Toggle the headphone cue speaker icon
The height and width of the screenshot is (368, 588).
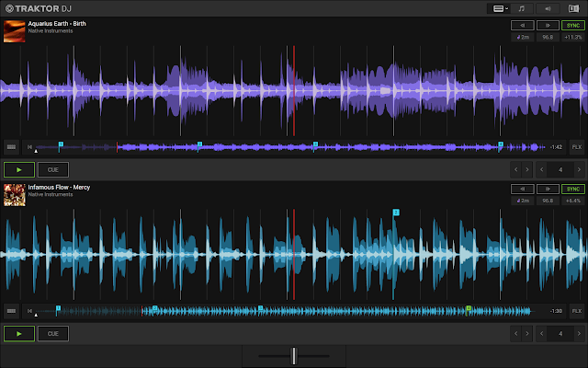pos(548,8)
